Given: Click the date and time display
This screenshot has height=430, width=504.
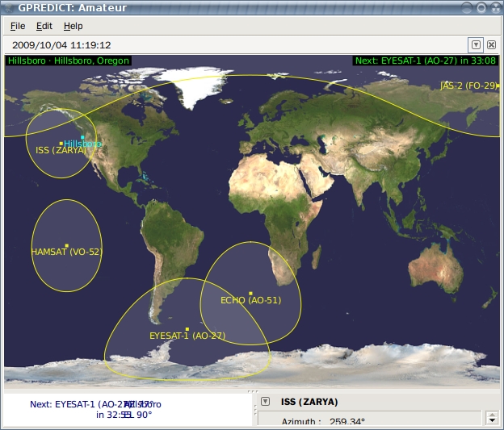Looking at the screenshot, I should pos(61,45).
